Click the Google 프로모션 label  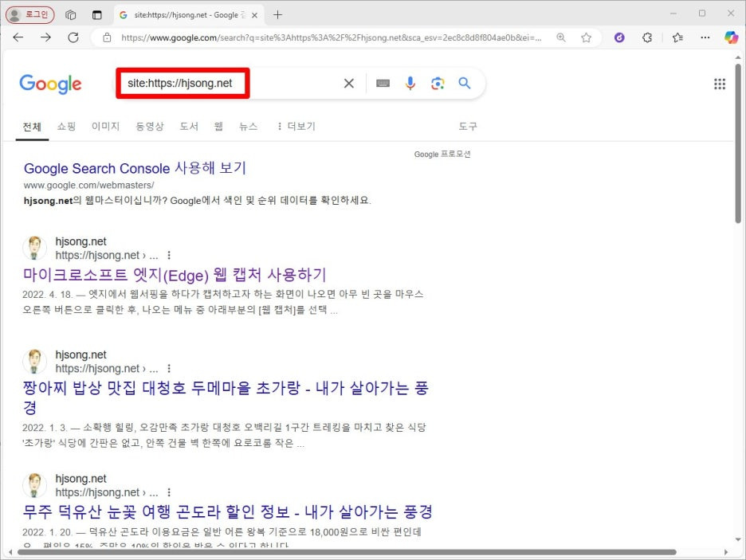pos(442,155)
